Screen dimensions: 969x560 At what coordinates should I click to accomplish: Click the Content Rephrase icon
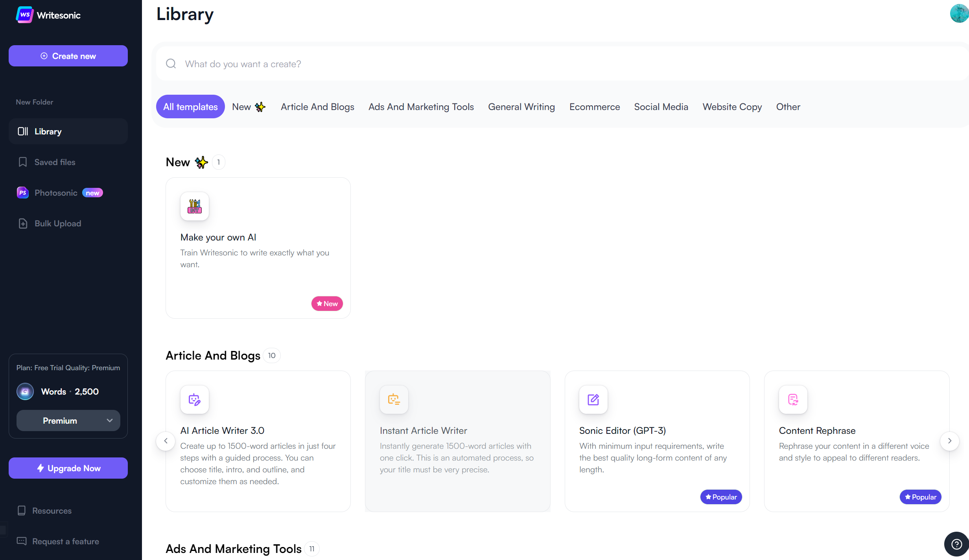pyautogui.click(x=793, y=400)
